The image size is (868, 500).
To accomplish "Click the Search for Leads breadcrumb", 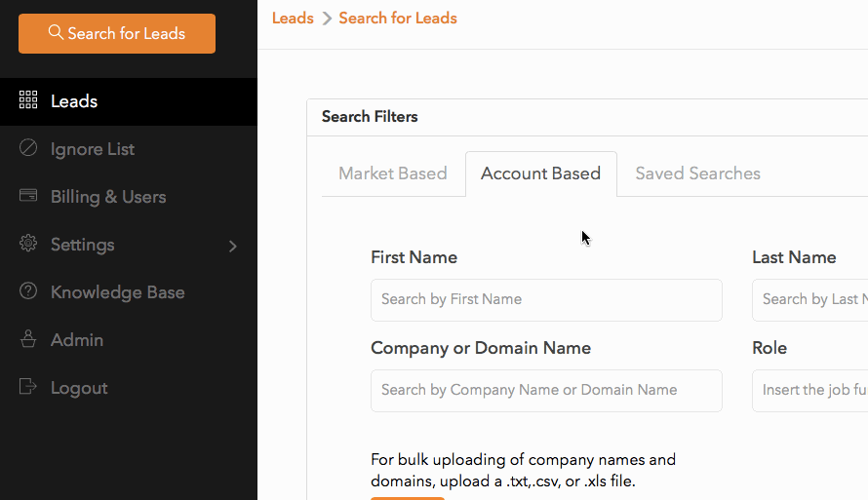I will pyautogui.click(x=398, y=19).
